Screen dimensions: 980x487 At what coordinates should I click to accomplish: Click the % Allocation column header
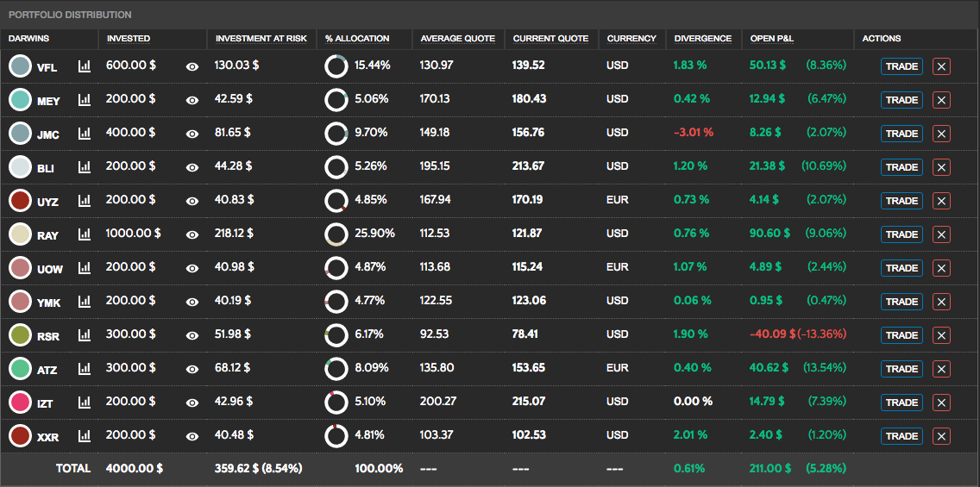[357, 39]
